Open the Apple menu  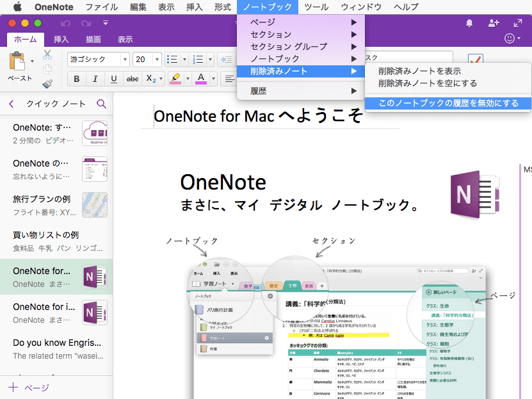pyautogui.click(x=17, y=7)
